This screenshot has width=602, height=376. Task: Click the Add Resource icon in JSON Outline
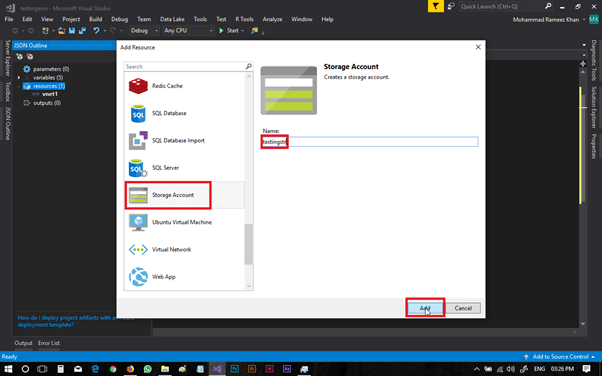[19, 56]
